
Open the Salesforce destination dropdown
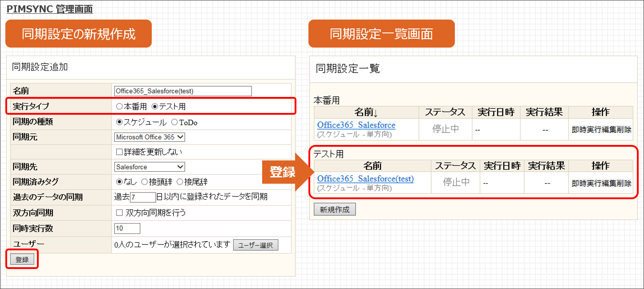pyautogui.click(x=150, y=167)
